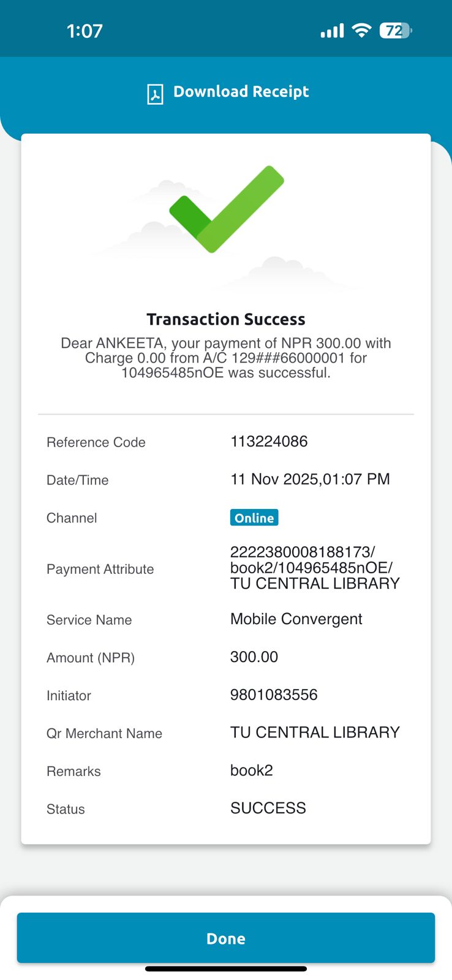The height and width of the screenshot is (980, 452).
Task: Tap the Qr Merchant Name value
Action: [x=315, y=733]
